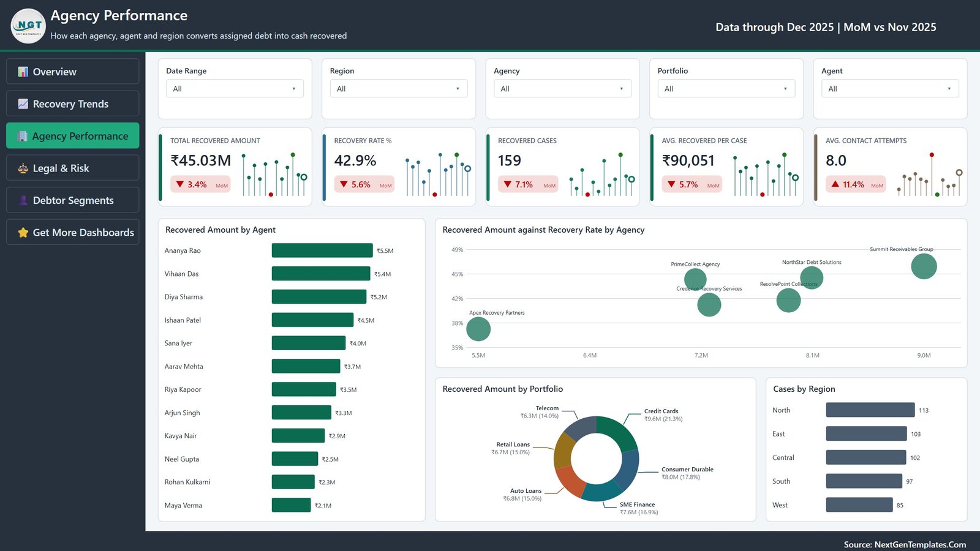Open the Overview page

pyautogui.click(x=72, y=72)
